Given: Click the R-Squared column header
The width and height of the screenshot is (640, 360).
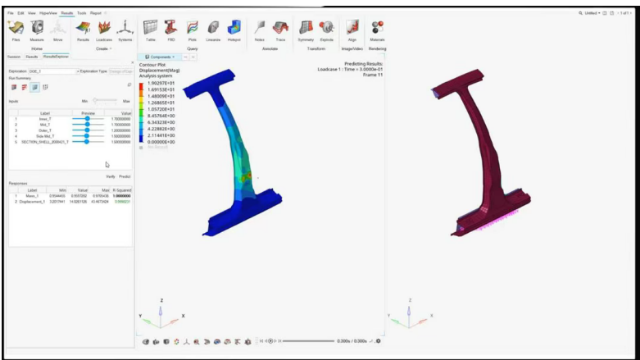Looking at the screenshot, I should tap(122, 190).
